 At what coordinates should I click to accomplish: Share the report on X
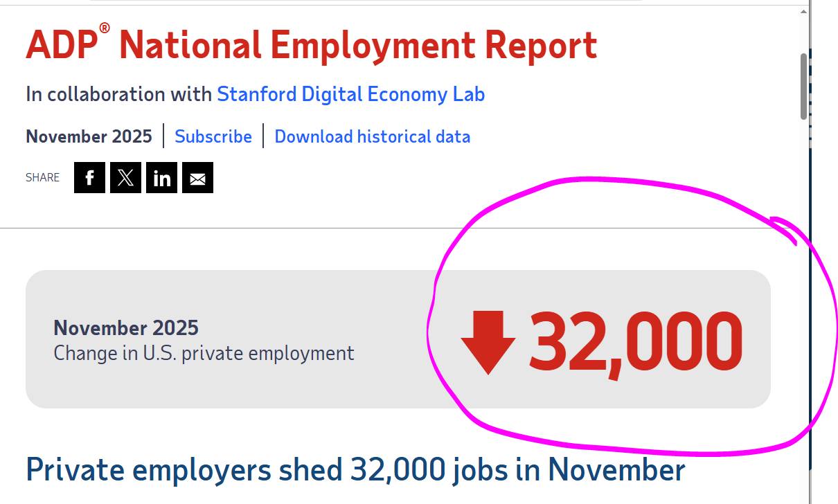[125, 178]
